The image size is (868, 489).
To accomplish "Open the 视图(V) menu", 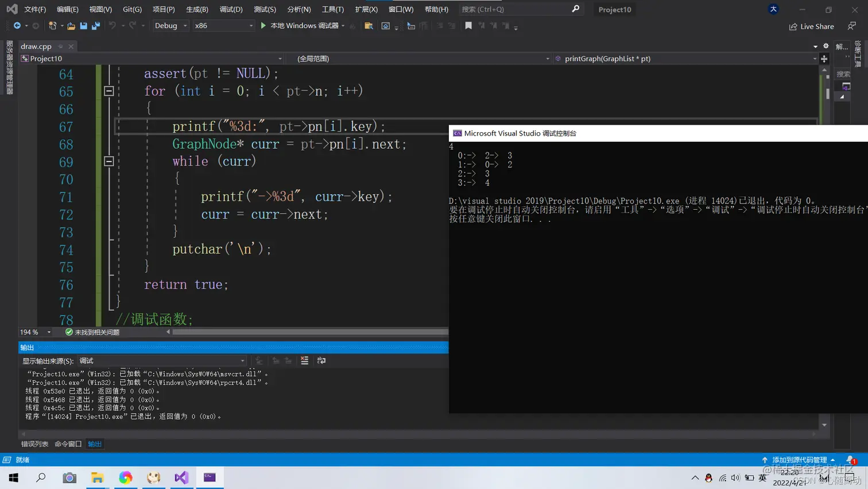I will (100, 9).
